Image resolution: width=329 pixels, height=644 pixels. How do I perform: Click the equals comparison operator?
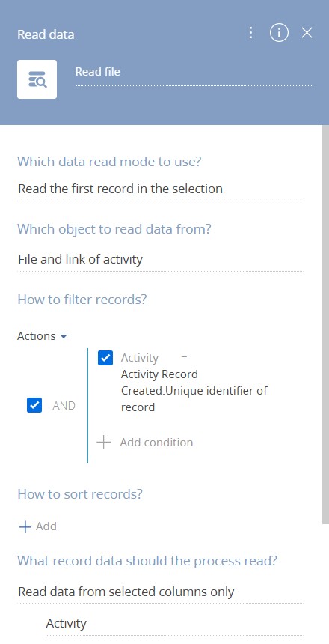(184, 358)
